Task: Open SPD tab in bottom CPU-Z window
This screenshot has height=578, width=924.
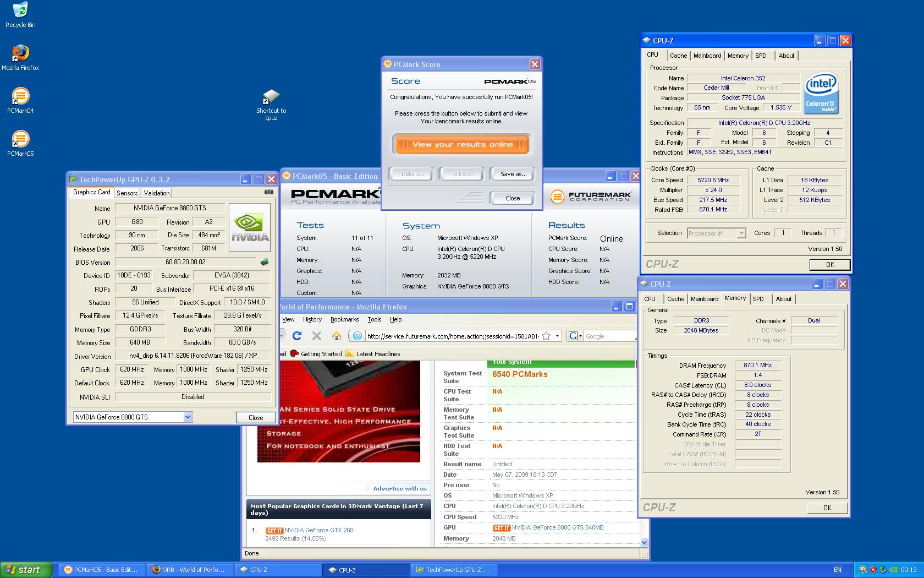Action: tap(758, 299)
